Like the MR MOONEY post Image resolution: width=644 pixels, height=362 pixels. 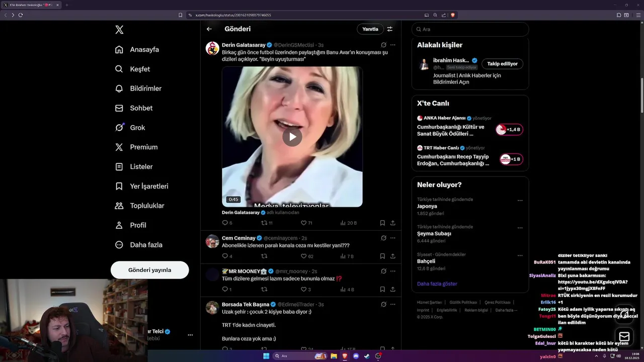point(306,290)
